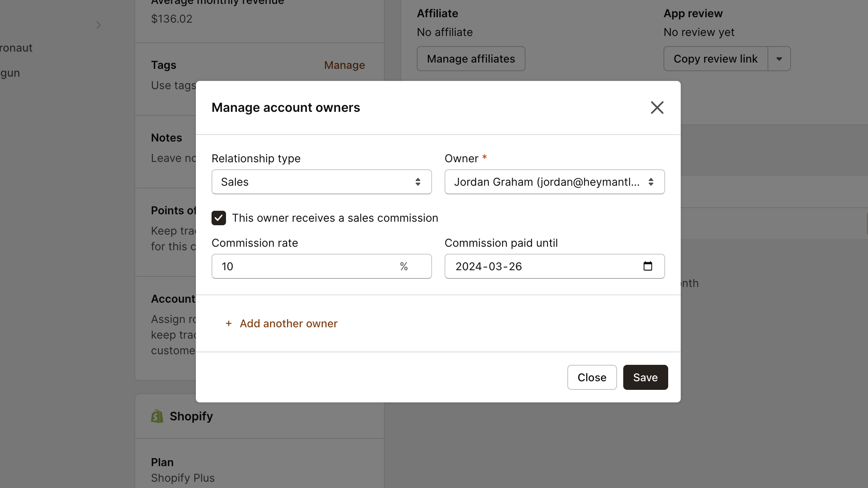
Task: Select the Manage account owners dialog title
Action: pyautogui.click(x=285, y=107)
